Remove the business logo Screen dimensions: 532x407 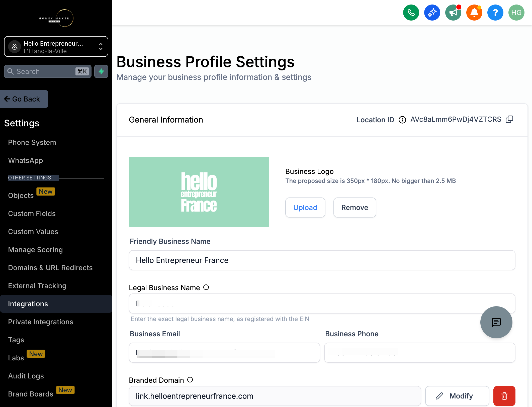(354, 208)
